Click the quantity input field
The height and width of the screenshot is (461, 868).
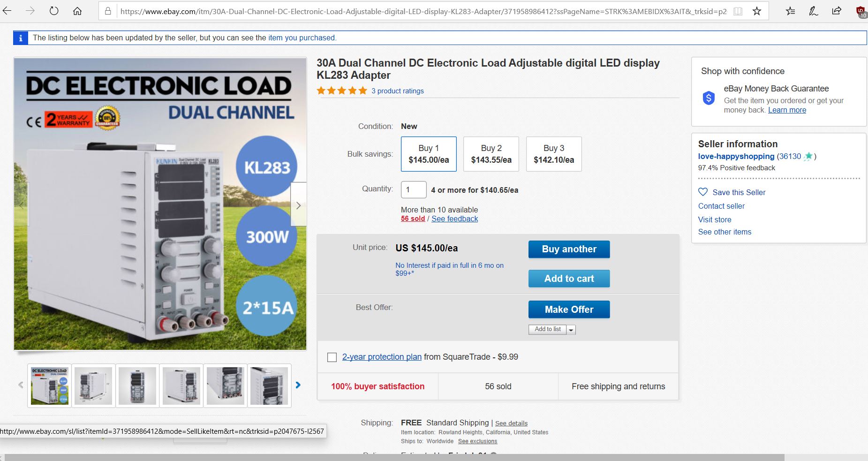[413, 189]
